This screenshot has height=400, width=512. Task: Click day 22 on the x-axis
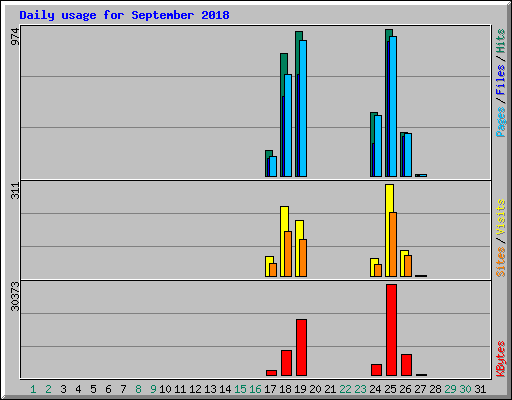tap(345, 389)
